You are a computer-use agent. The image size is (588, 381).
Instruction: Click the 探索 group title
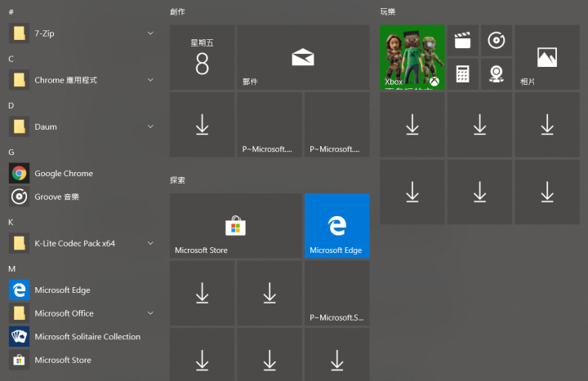point(177,180)
